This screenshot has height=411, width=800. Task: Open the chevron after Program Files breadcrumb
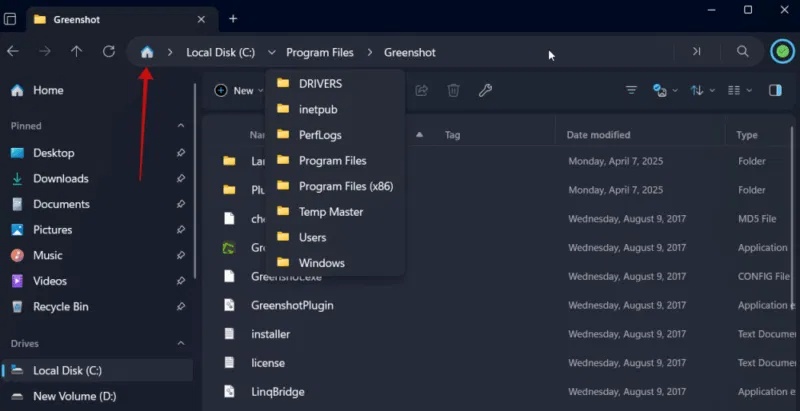pos(370,52)
